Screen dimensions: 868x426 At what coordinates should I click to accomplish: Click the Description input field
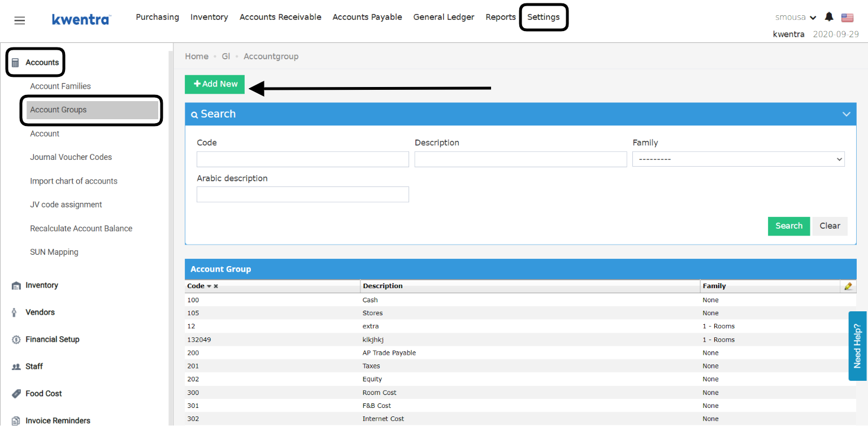click(x=520, y=159)
